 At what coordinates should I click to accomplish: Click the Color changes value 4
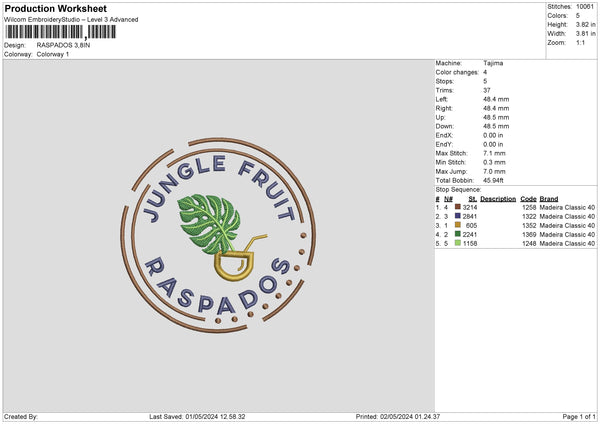coord(485,72)
